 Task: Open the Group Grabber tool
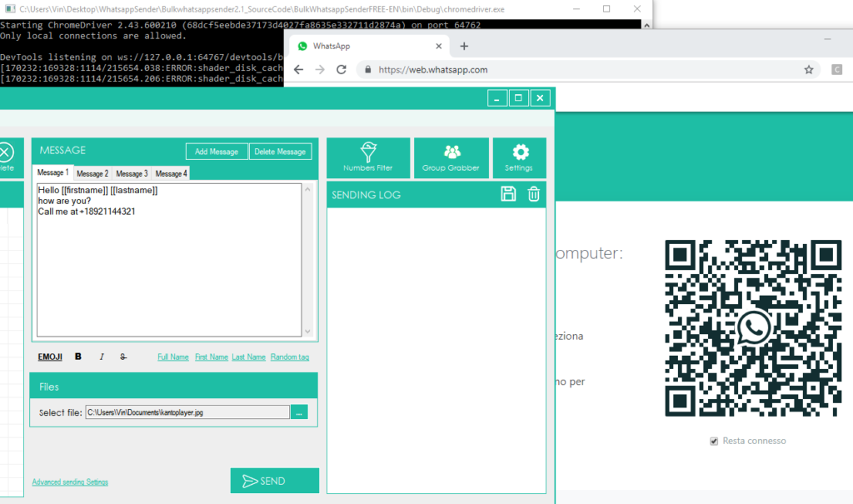451,157
